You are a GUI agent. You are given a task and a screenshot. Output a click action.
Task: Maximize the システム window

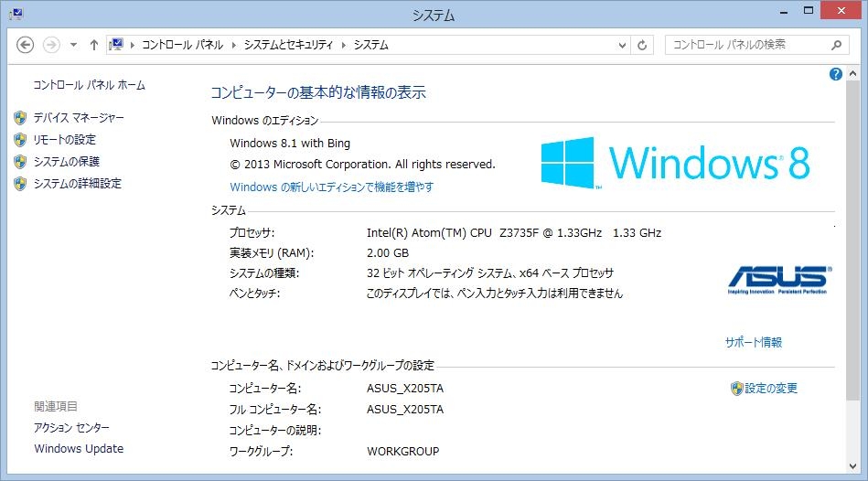pos(809,11)
